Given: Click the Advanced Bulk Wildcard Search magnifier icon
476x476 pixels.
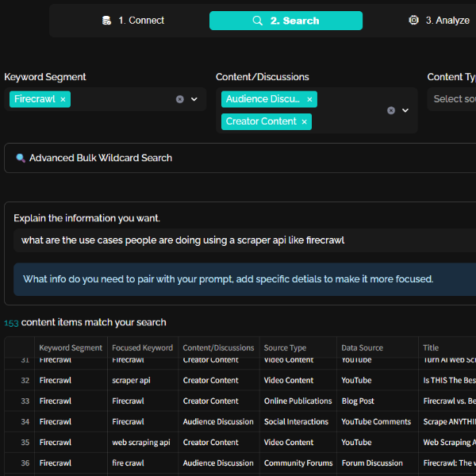Looking at the screenshot, I should coord(21,158).
